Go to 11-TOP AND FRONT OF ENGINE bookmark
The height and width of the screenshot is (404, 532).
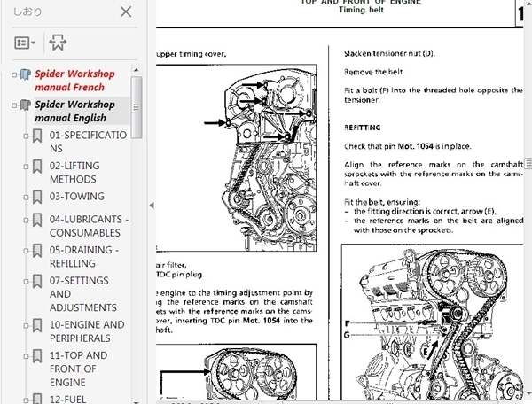point(78,369)
